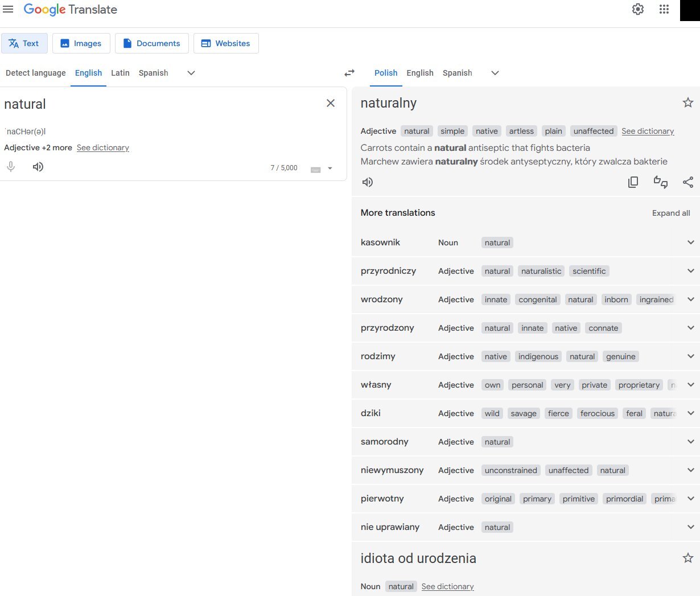Select Latin as source language
The image size is (700, 596).
[120, 73]
